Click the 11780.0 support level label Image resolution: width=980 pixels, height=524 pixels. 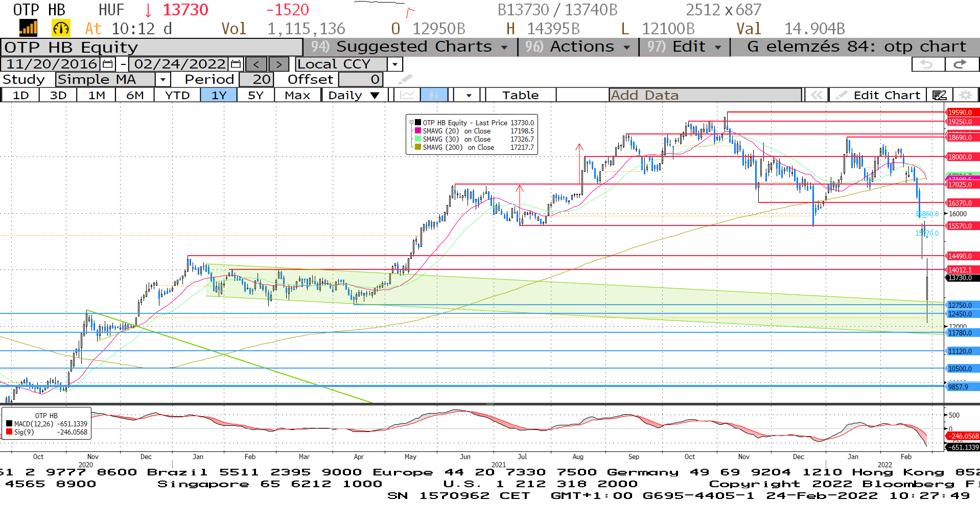tap(962, 333)
